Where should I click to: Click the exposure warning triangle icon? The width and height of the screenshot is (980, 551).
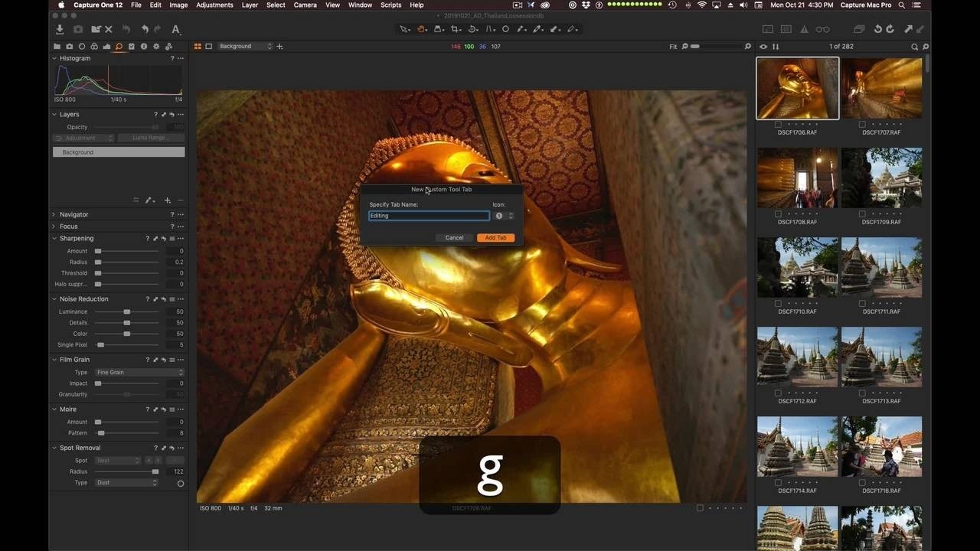(x=804, y=29)
